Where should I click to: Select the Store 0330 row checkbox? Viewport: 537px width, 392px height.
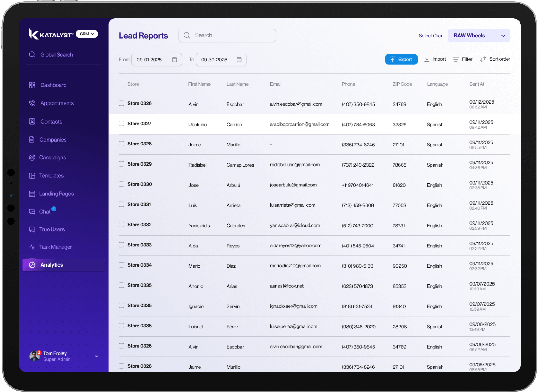[121, 184]
